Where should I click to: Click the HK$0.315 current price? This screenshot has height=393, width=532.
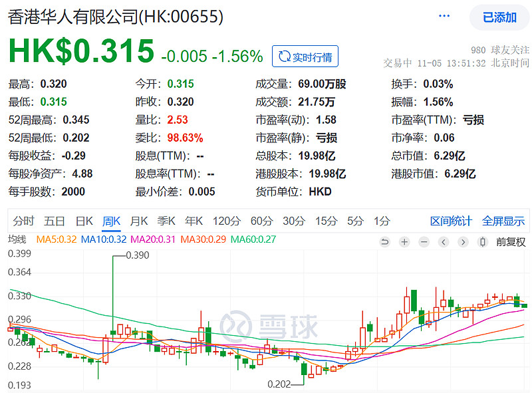pyautogui.click(x=81, y=51)
